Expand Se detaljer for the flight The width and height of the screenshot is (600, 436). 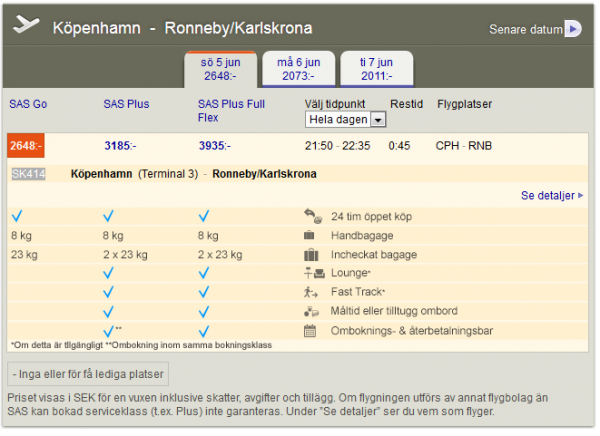(552, 195)
